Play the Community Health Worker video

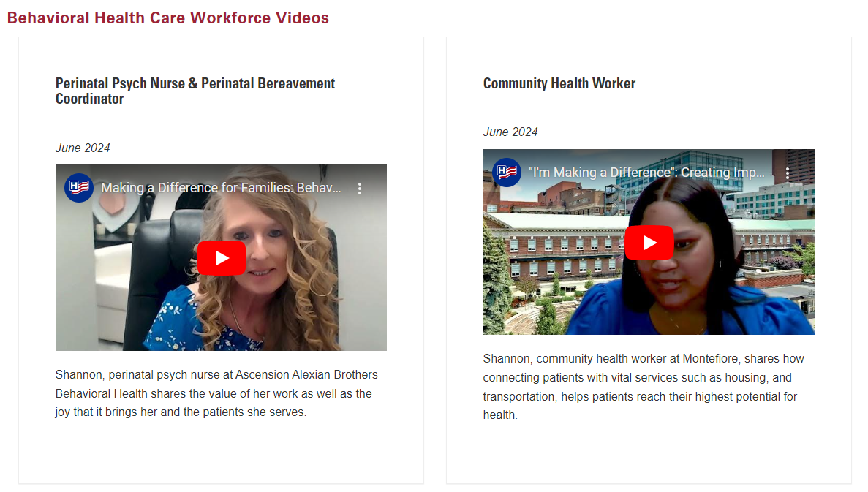pos(649,243)
